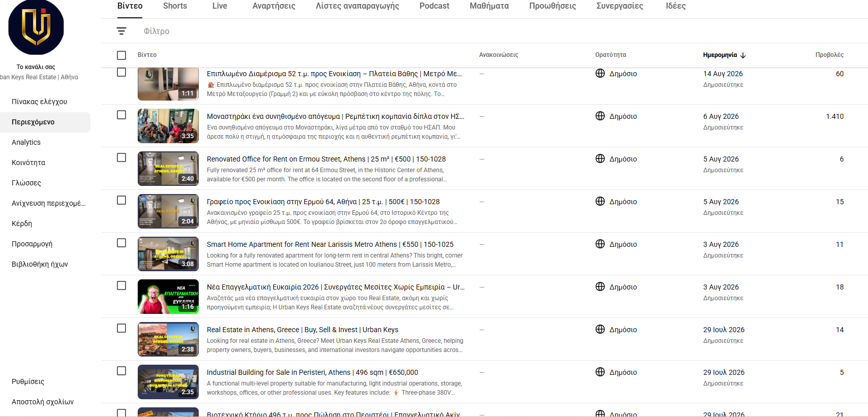Open the Λίστες αναπαραγωγής tab

click(x=357, y=6)
